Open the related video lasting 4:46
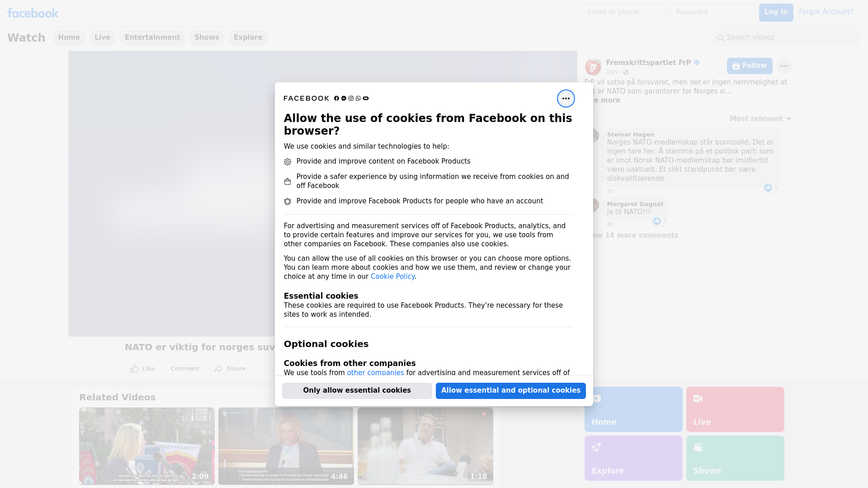 286,446
